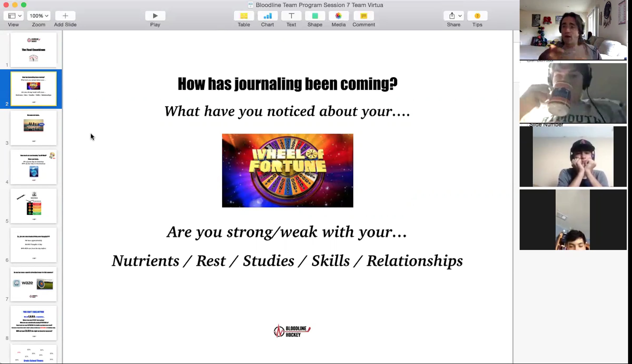Click the Add Slide plus button
632x364 pixels.
65,16
